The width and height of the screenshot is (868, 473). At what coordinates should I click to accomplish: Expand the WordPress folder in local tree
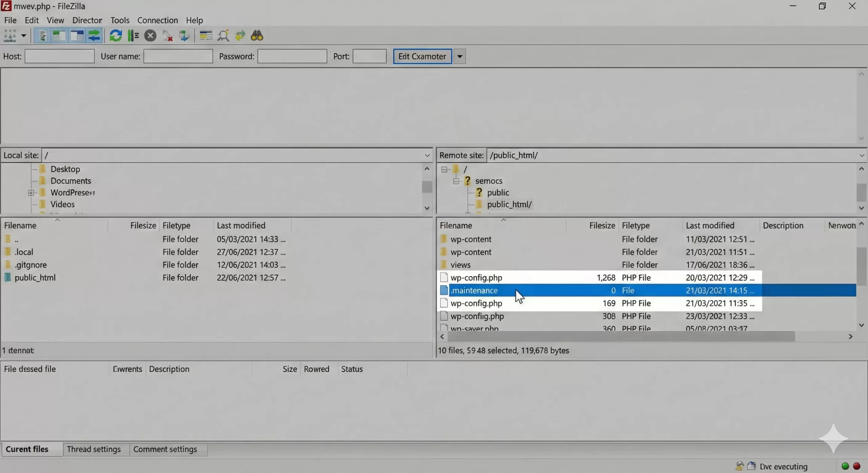tap(31, 193)
